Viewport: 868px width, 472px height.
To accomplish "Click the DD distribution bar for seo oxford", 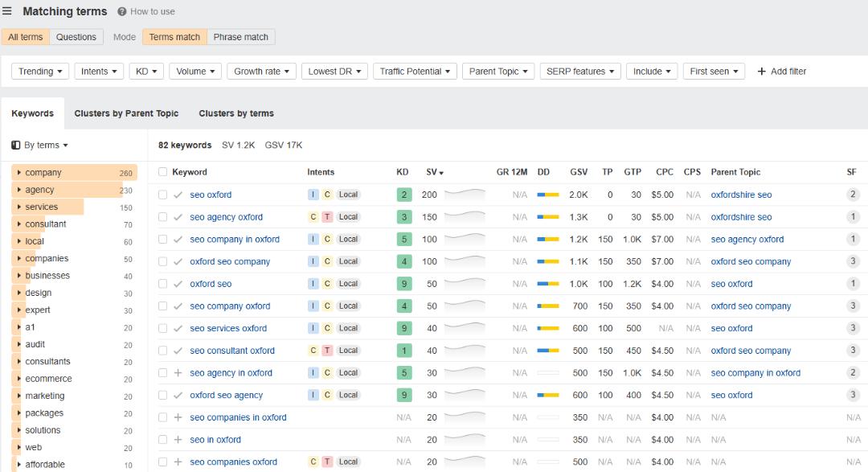I will [547, 195].
